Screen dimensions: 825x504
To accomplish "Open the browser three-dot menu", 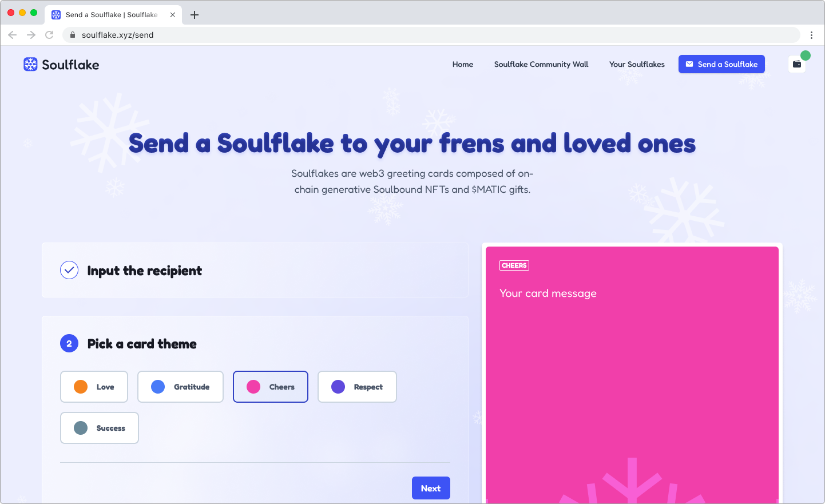I will tap(811, 35).
